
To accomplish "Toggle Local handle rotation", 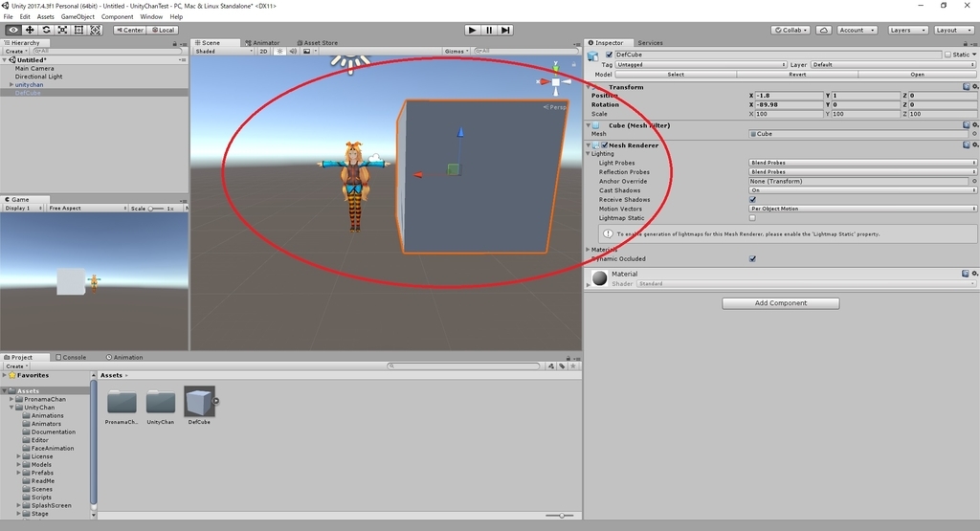I will point(163,30).
